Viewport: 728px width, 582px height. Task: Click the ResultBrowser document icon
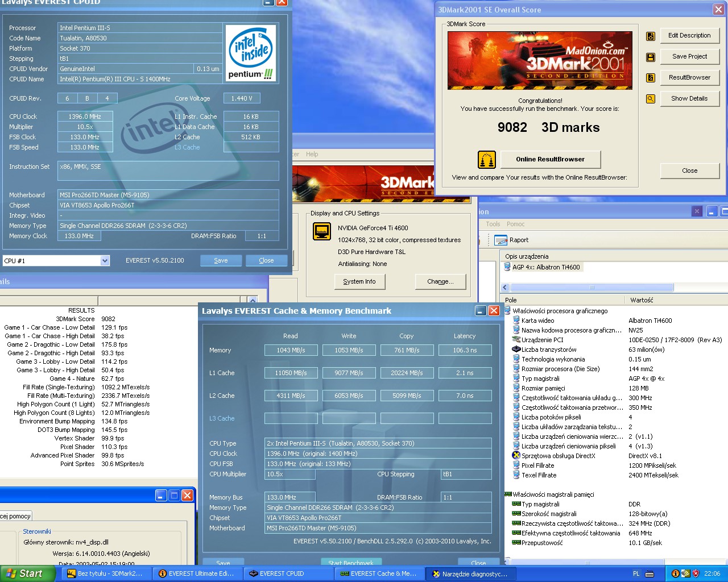point(651,78)
